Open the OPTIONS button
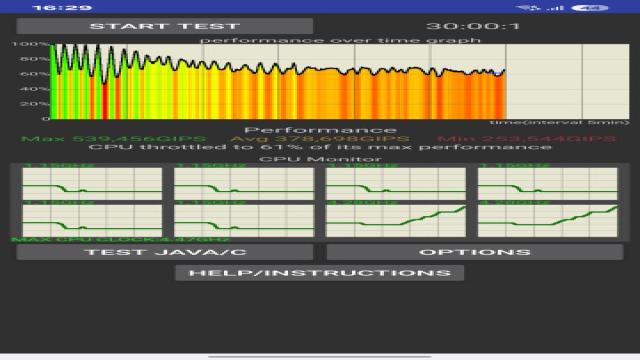 click(x=475, y=252)
